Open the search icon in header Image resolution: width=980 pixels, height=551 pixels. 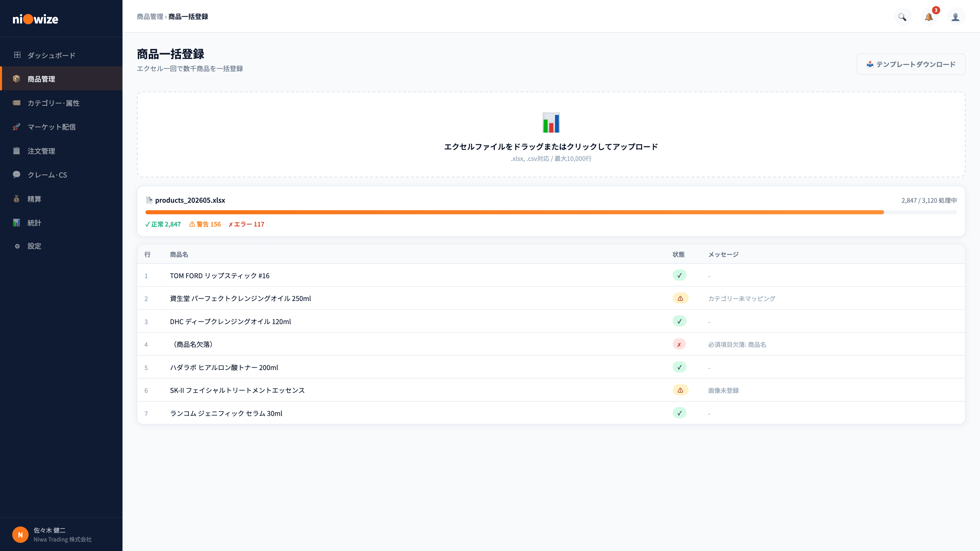pos(902,17)
